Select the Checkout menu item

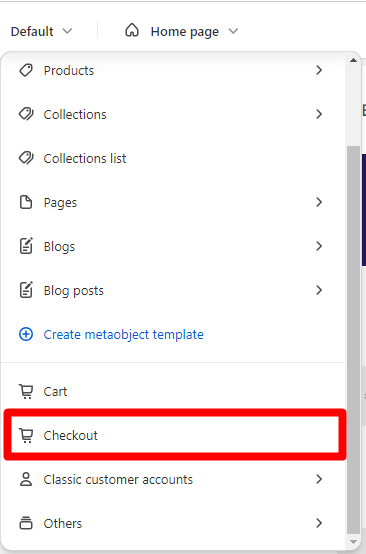(175, 435)
